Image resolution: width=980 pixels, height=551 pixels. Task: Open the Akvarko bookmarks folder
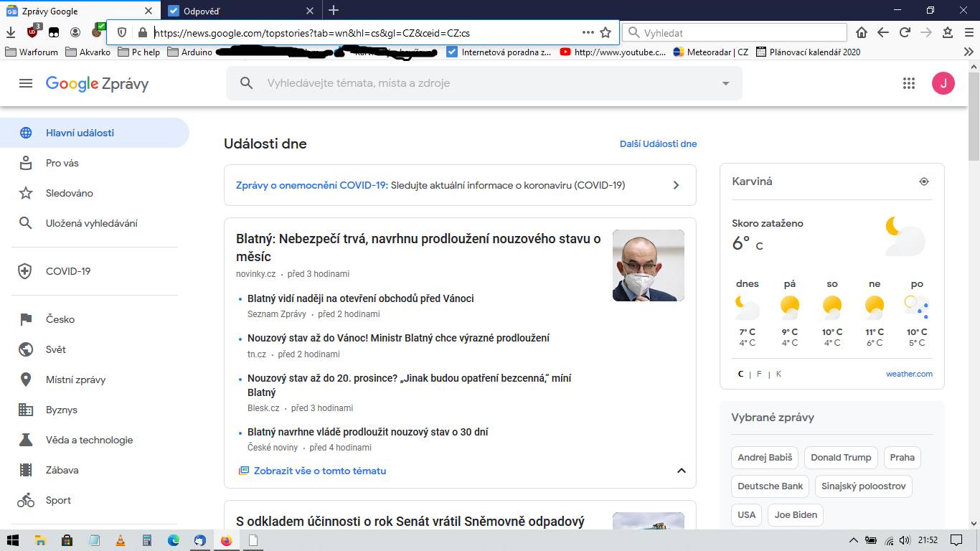click(x=88, y=52)
